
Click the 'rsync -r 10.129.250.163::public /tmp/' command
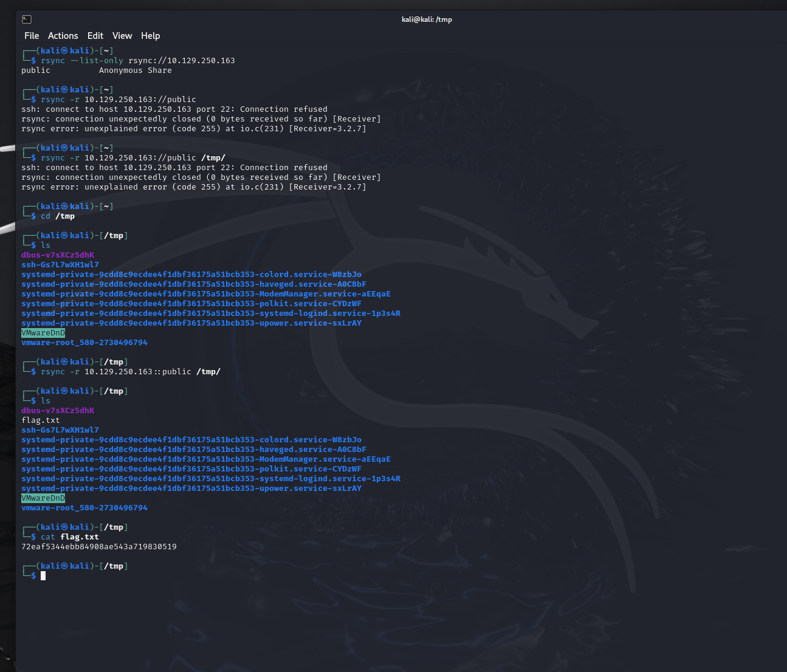[x=131, y=372]
